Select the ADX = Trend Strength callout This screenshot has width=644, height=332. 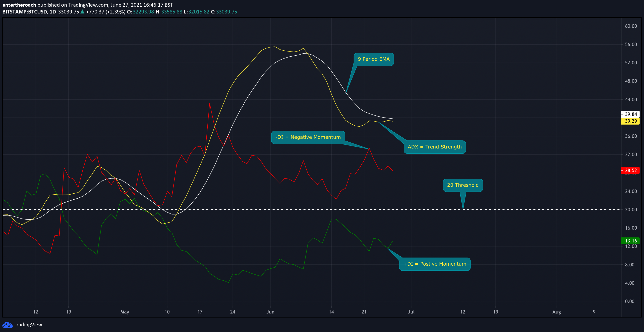[x=435, y=147]
